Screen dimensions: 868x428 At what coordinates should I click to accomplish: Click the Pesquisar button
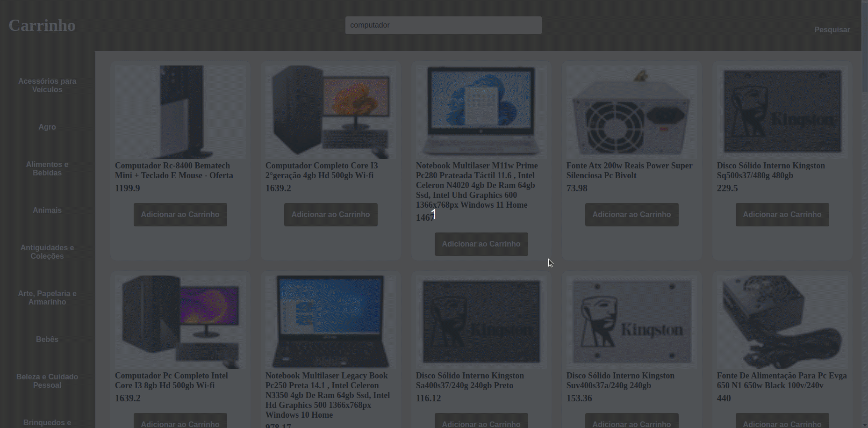click(832, 29)
